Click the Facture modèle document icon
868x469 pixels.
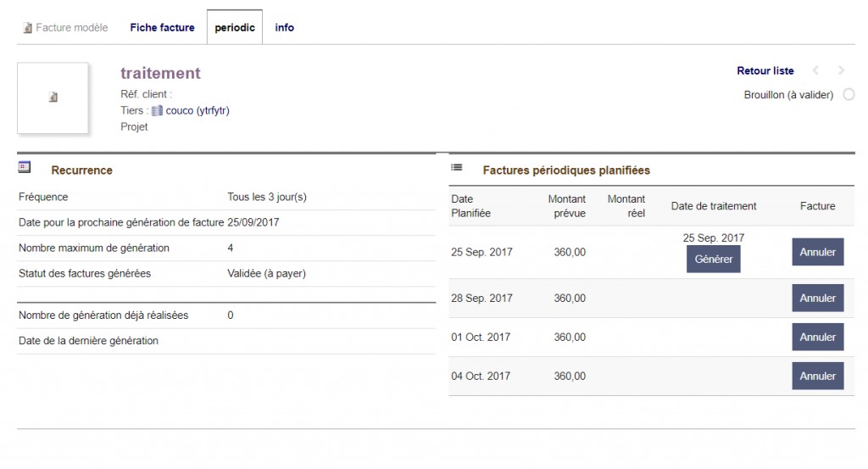[28, 28]
